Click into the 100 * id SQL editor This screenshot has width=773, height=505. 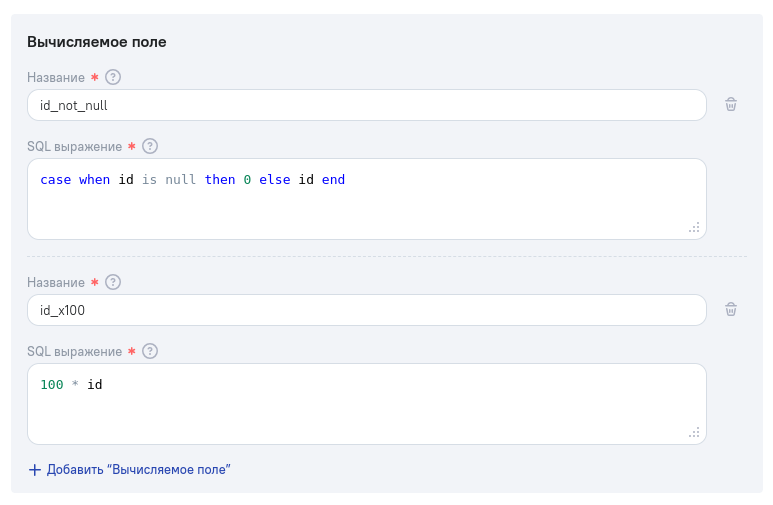coord(367,404)
